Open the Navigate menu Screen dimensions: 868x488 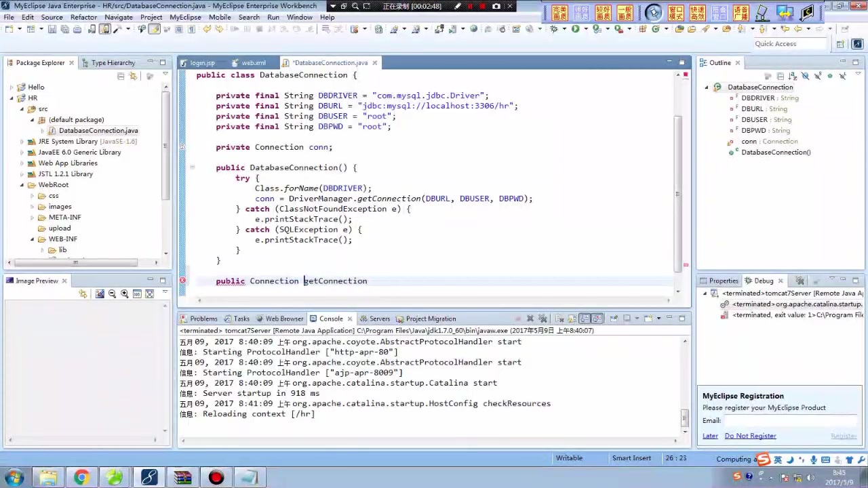(x=119, y=17)
